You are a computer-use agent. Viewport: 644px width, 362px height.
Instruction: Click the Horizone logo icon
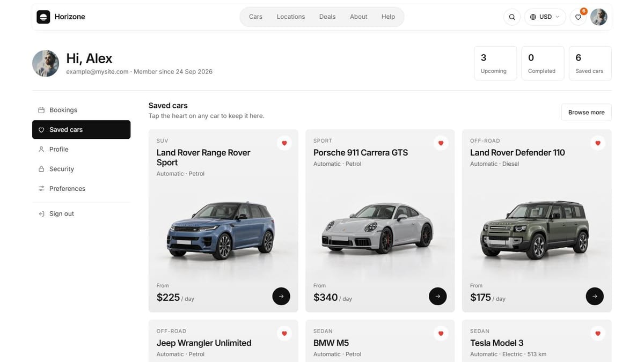43,17
